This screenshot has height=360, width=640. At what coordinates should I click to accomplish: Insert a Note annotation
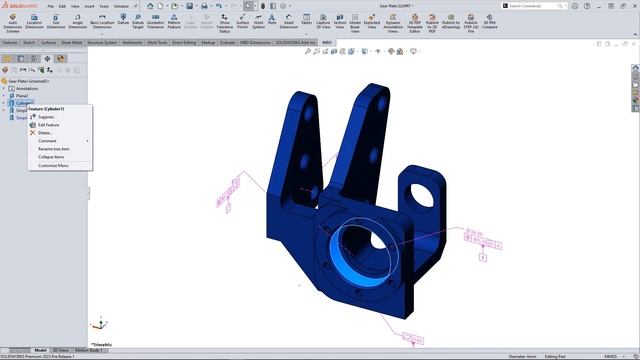coord(272,19)
